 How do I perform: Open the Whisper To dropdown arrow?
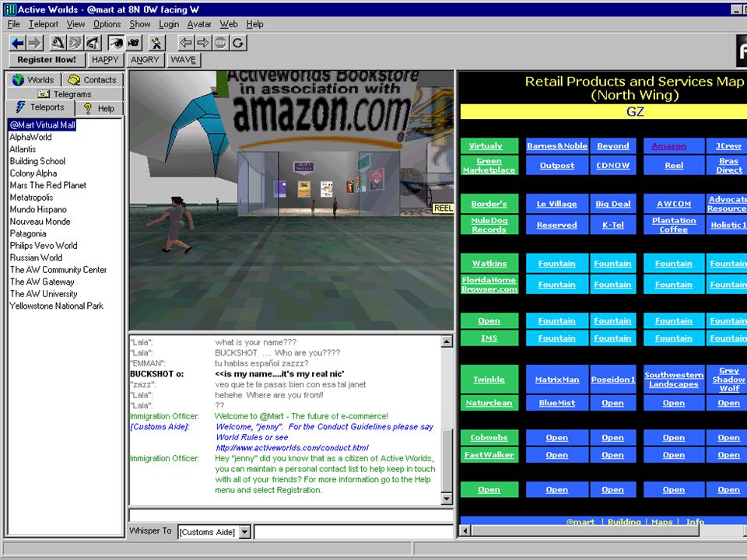point(244,532)
